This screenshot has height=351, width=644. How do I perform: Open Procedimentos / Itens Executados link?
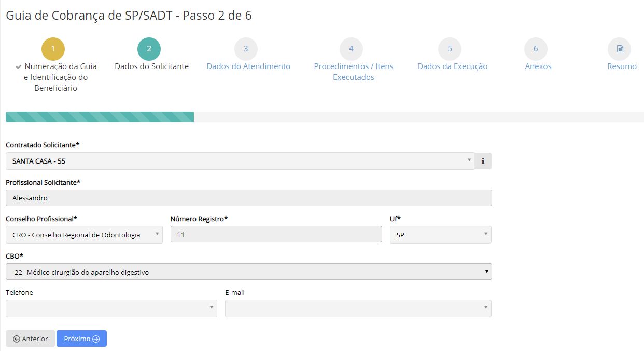pyautogui.click(x=354, y=72)
